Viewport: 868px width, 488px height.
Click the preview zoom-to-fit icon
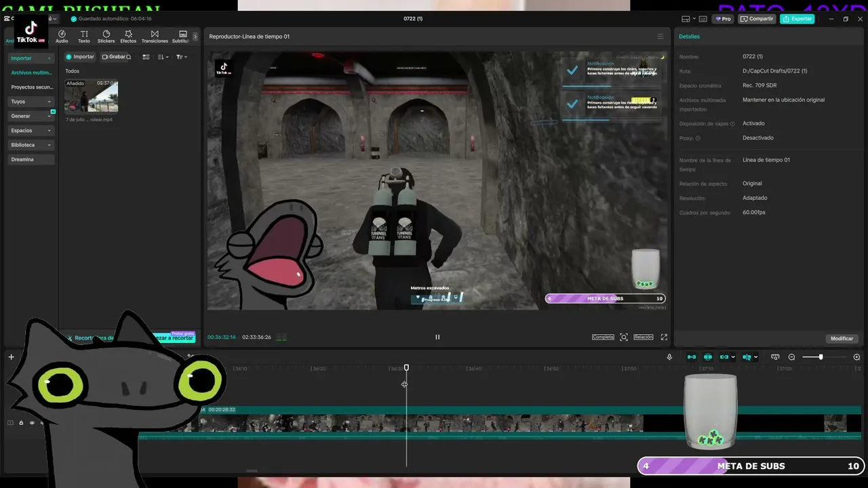[624, 337]
